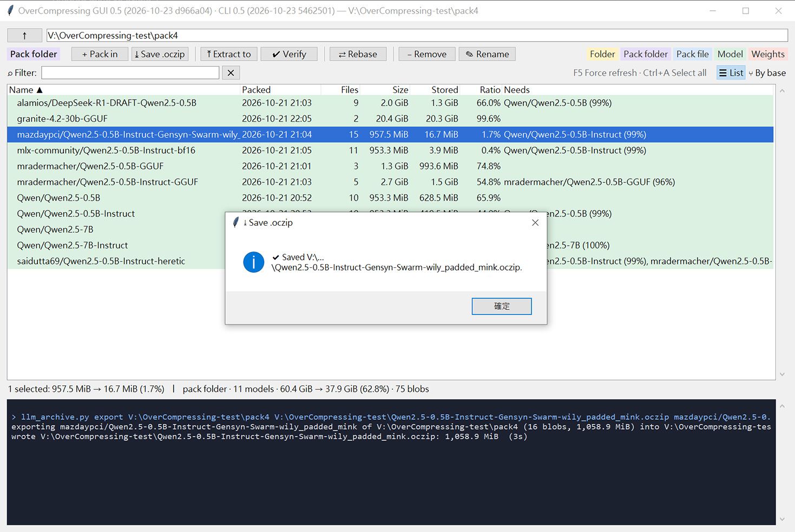Sort the list by the Name column

pos(123,90)
